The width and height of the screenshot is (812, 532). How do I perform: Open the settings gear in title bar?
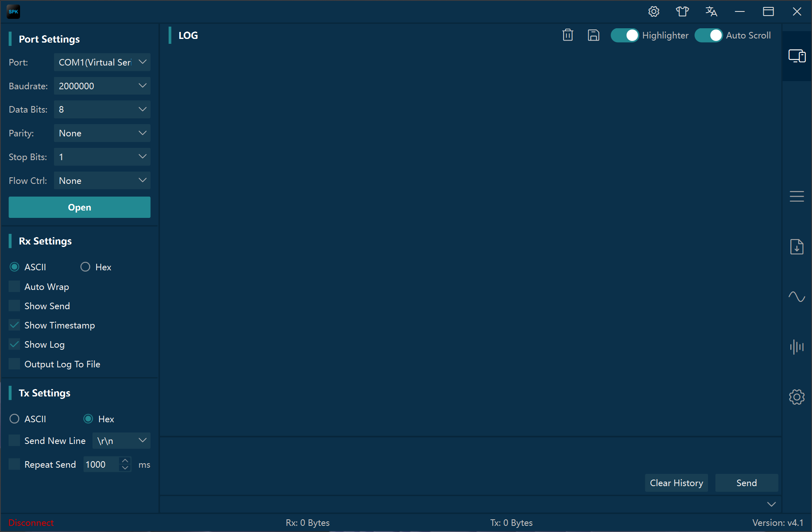(x=654, y=11)
